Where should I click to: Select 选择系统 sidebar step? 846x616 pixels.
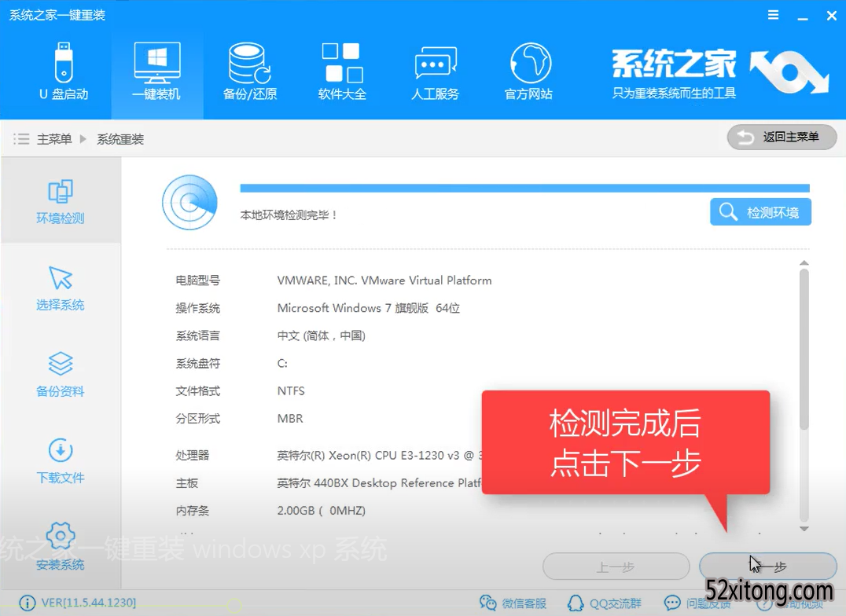(x=61, y=288)
